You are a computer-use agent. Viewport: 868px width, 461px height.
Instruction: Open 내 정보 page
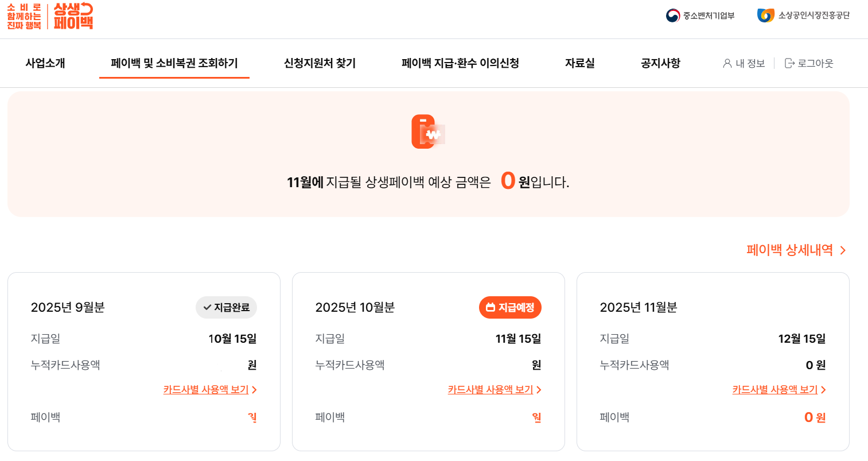pyautogui.click(x=750, y=63)
